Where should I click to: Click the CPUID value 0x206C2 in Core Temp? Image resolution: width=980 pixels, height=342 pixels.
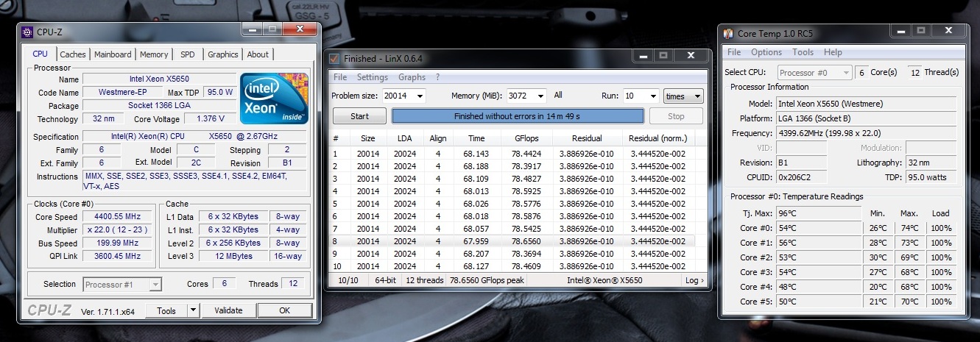[x=801, y=177]
